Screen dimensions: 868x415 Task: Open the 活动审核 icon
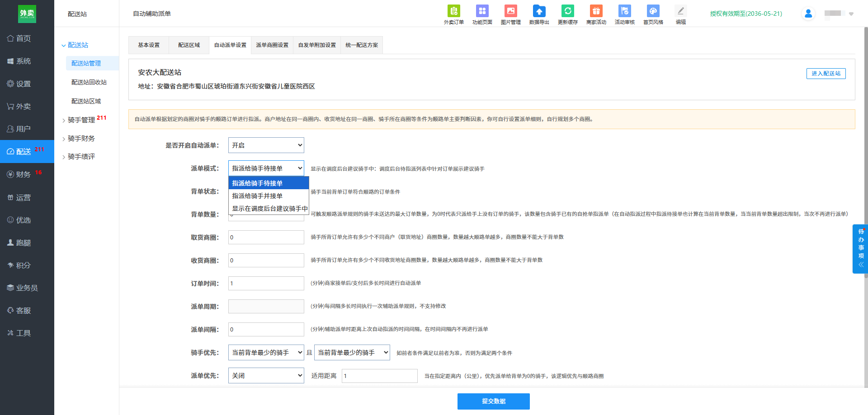(624, 14)
